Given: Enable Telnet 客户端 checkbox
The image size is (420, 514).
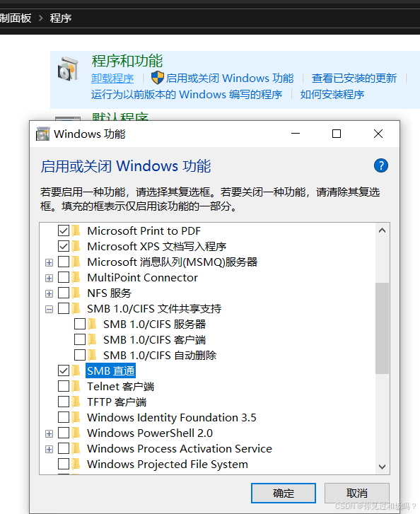Looking at the screenshot, I should click(64, 387).
